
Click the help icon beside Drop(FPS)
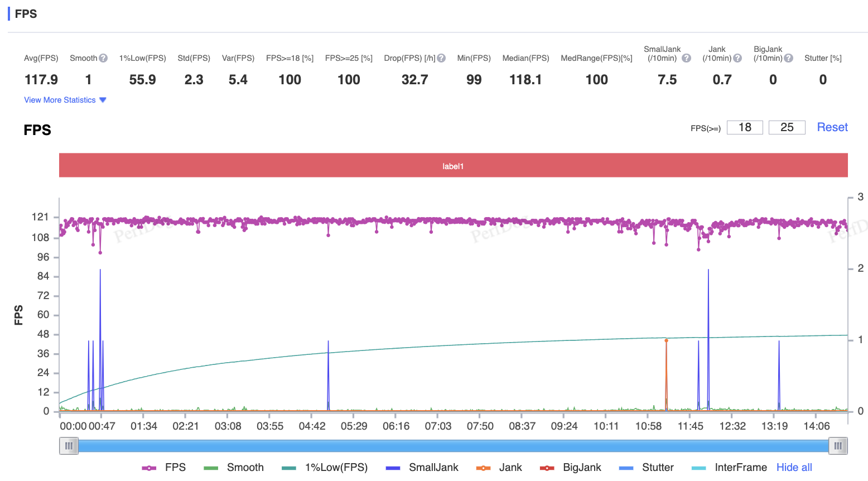(441, 58)
